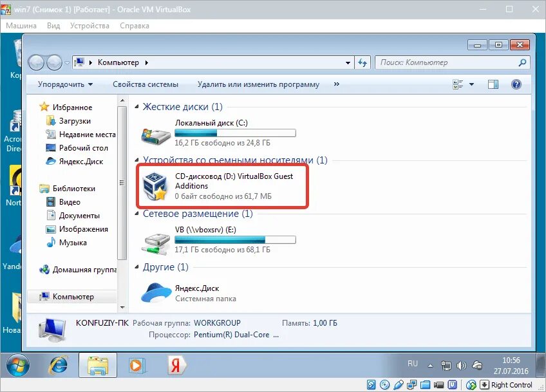546x392 pixels.
Task: Open address bar history dropdown arrow
Action: click(x=348, y=63)
